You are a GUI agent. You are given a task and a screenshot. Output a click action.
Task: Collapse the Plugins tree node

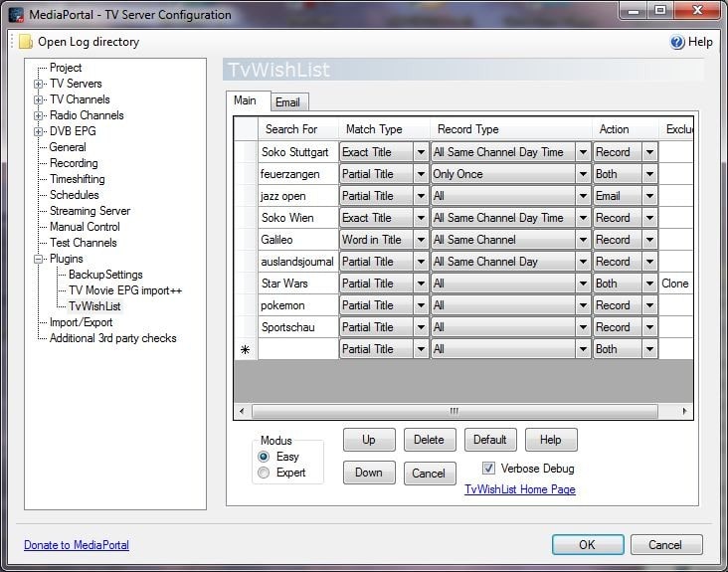(39, 259)
